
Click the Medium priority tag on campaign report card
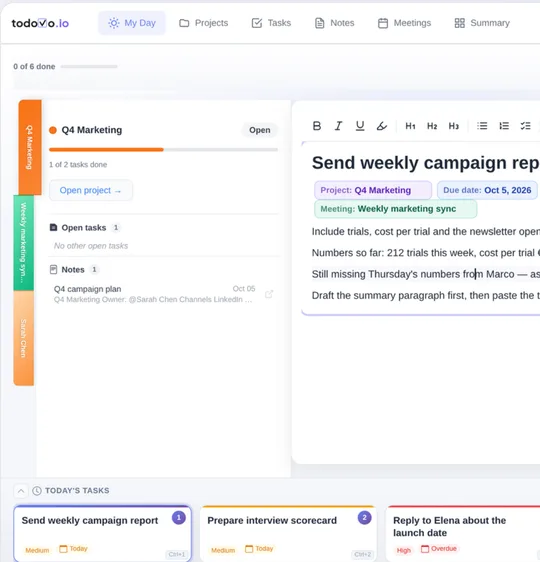click(x=37, y=550)
